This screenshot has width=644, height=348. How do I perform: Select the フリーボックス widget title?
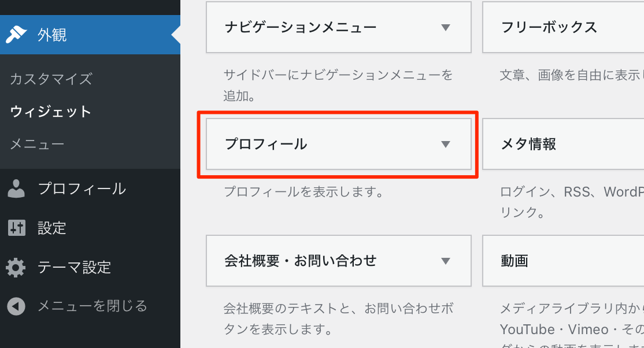(549, 27)
